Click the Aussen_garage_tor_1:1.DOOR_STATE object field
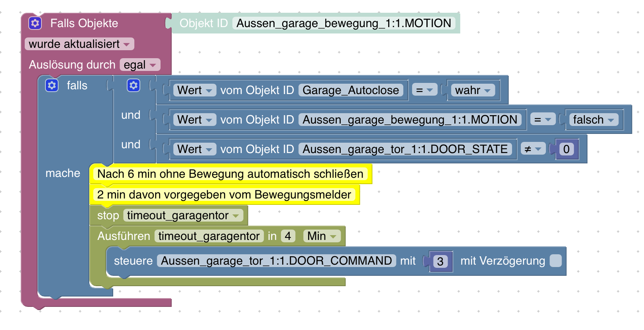The width and height of the screenshot is (644, 330). 405,149
